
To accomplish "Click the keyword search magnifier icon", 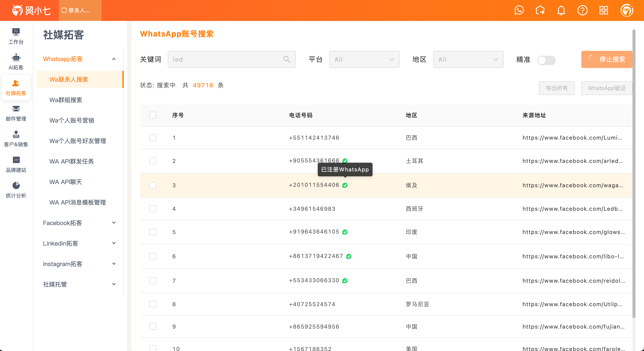I will [x=287, y=59].
